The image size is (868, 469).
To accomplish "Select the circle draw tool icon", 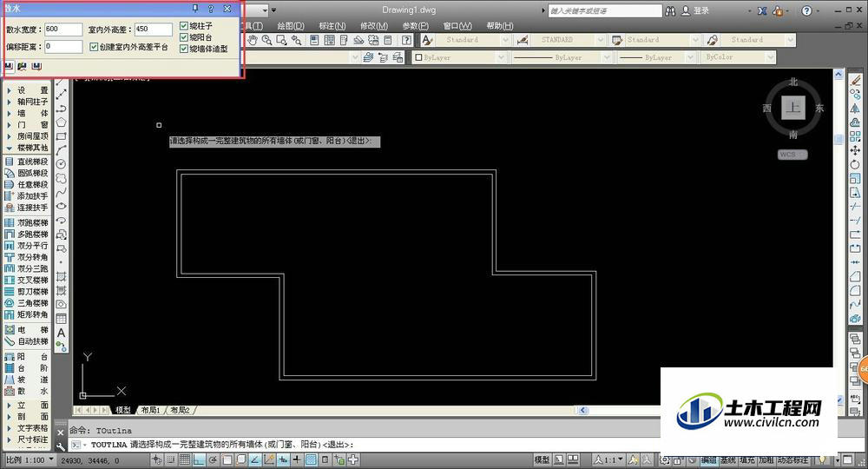I will tap(62, 164).
